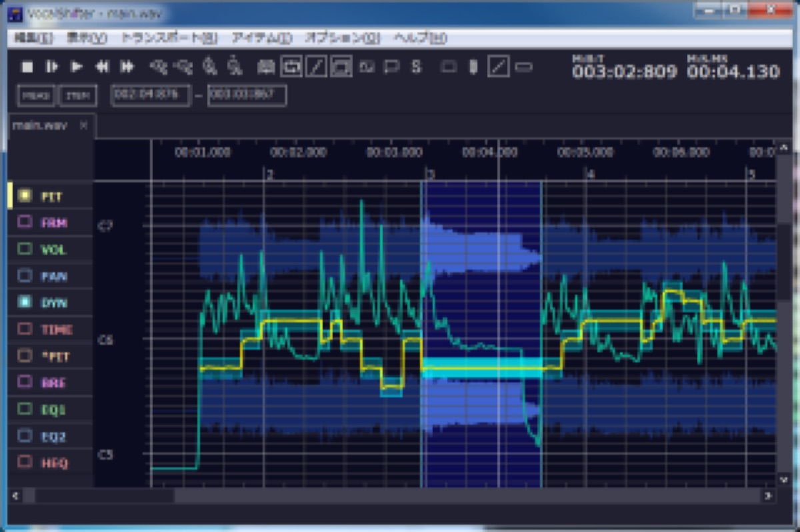Toggle the *PIT parameter checkbox

tap(25, 355)
